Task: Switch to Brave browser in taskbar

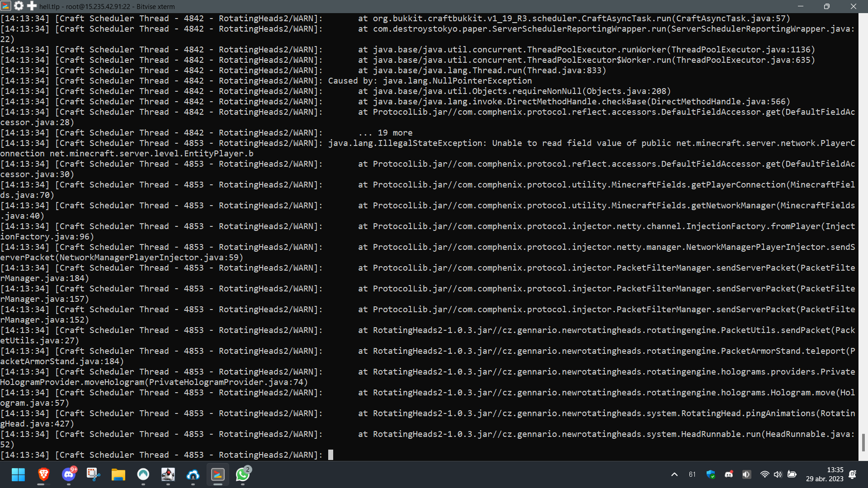Action: [x=44, y=474]
